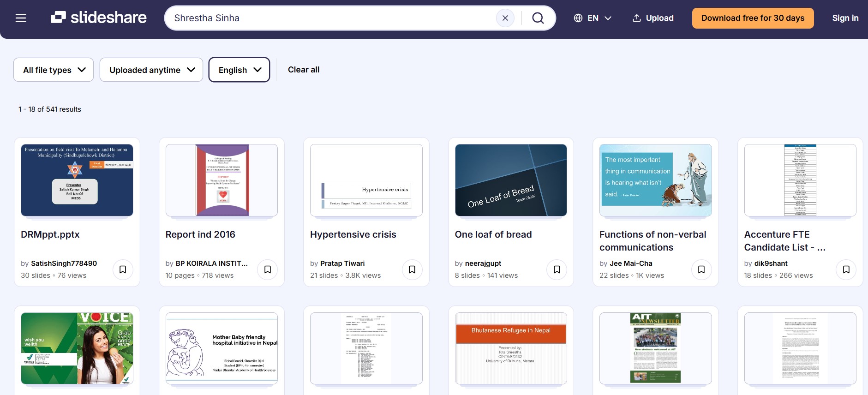Click the magnifying glass search icon
This screenshot has width=868, height=395.
pos(538,18)
